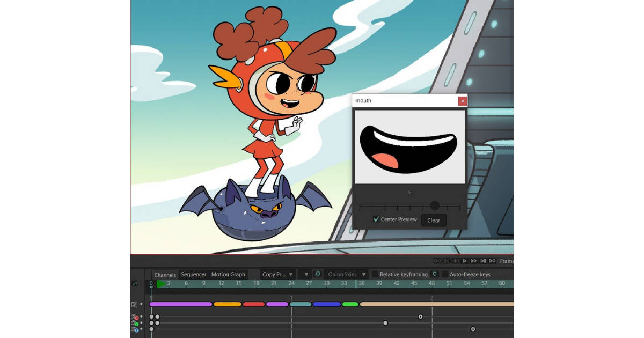
Task: Enable the Relative keyframing checkbox
Action: tap(374, 274)
